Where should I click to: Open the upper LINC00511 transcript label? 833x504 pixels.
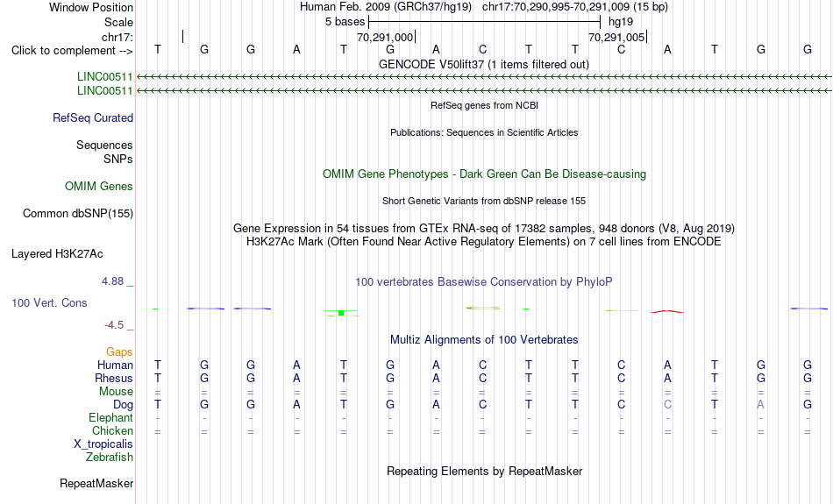104,77
